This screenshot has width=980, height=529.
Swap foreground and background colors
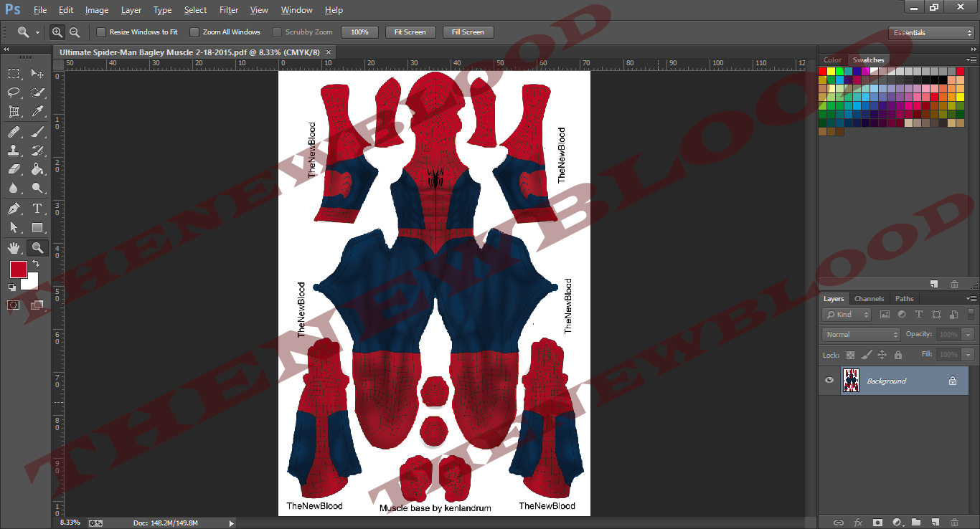(36, 264)
